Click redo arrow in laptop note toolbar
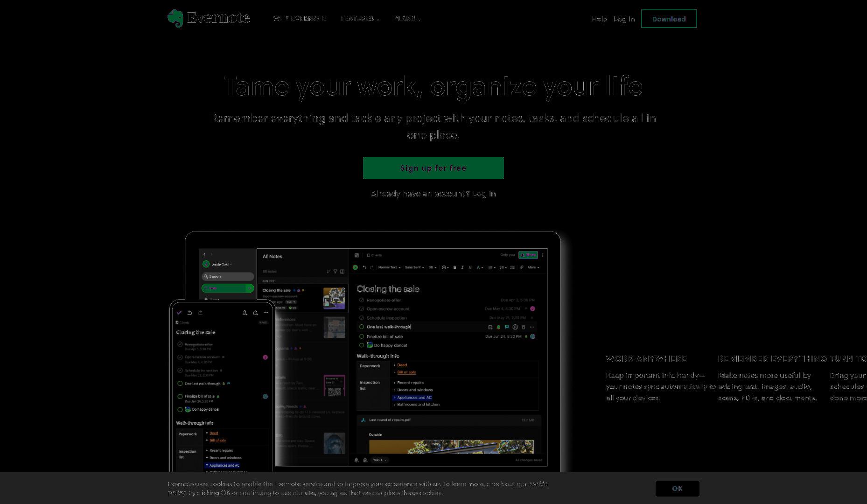The image size is (867, 504). [372, 267]
